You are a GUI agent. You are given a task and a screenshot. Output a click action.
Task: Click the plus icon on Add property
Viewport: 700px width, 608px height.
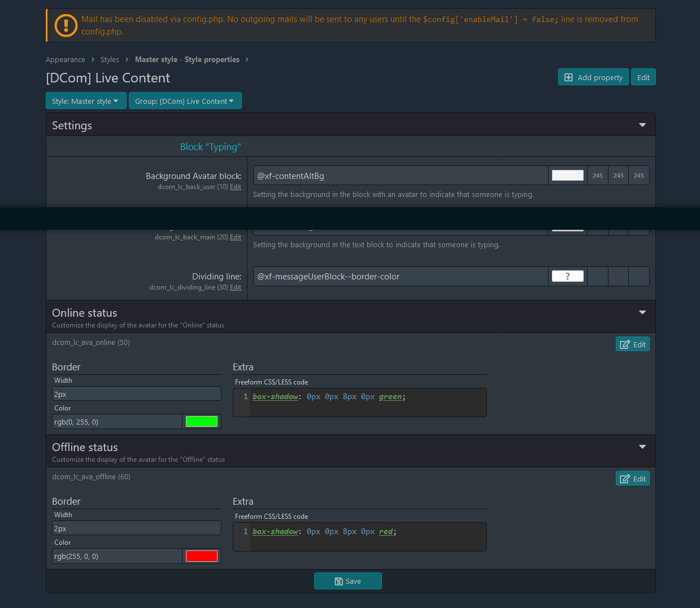tap(568, 77)
